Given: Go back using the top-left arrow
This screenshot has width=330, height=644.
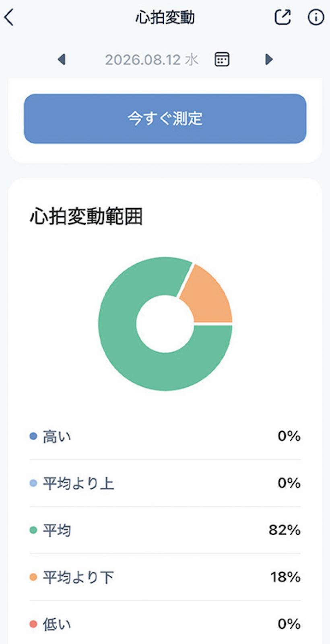Looking at the screenshot, I should coord(9,18).
